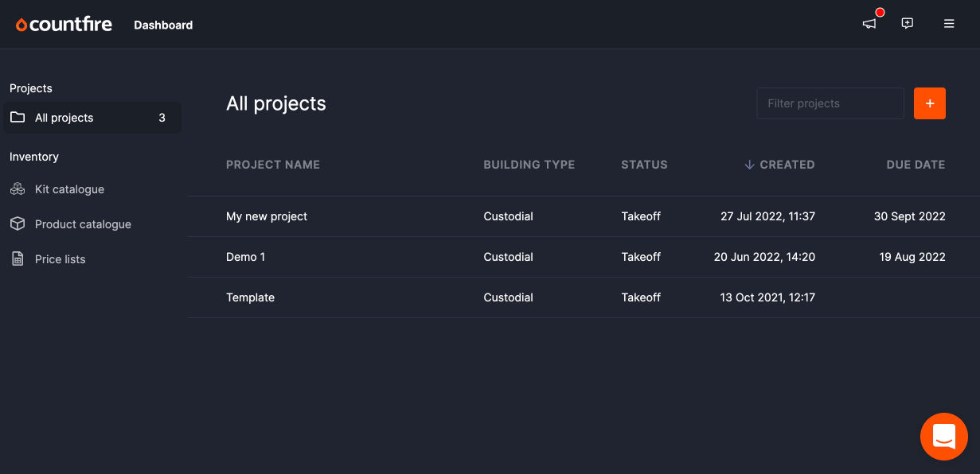This screenshot has height=474, width=980.
Task: Click the Countfire logo
Action: tap(64, 25)
